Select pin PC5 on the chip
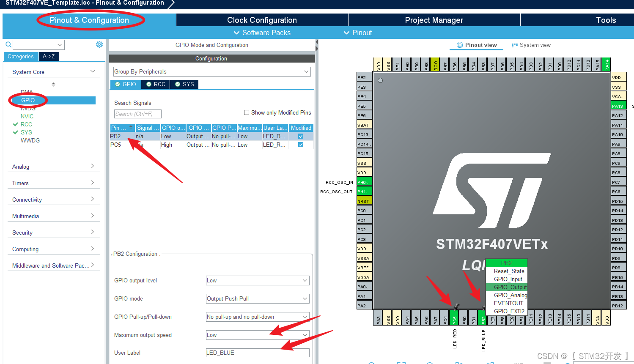 pos(455,317)
